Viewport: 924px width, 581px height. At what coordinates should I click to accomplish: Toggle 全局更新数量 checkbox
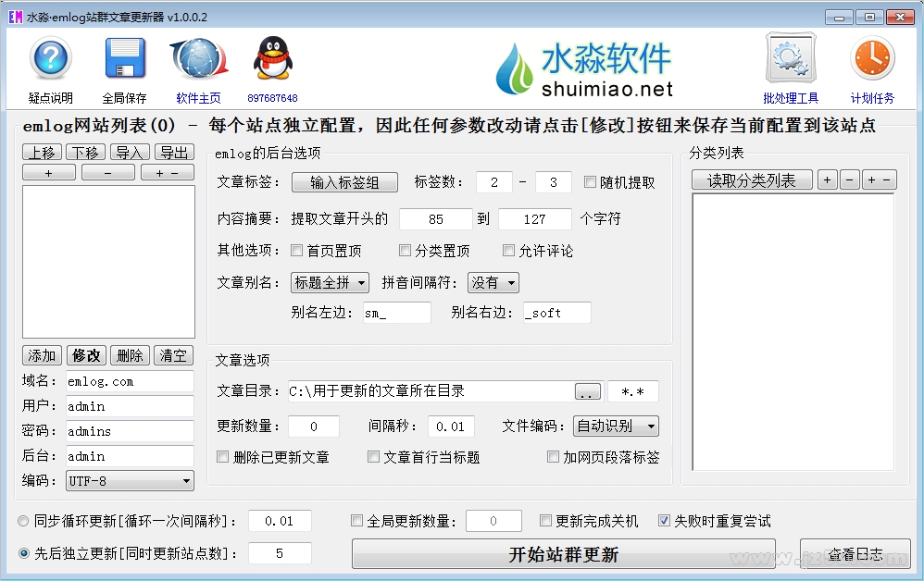[356, 520]
